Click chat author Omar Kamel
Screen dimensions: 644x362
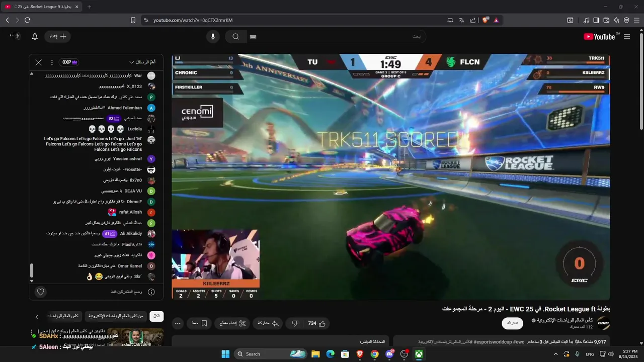pos(130,266)
